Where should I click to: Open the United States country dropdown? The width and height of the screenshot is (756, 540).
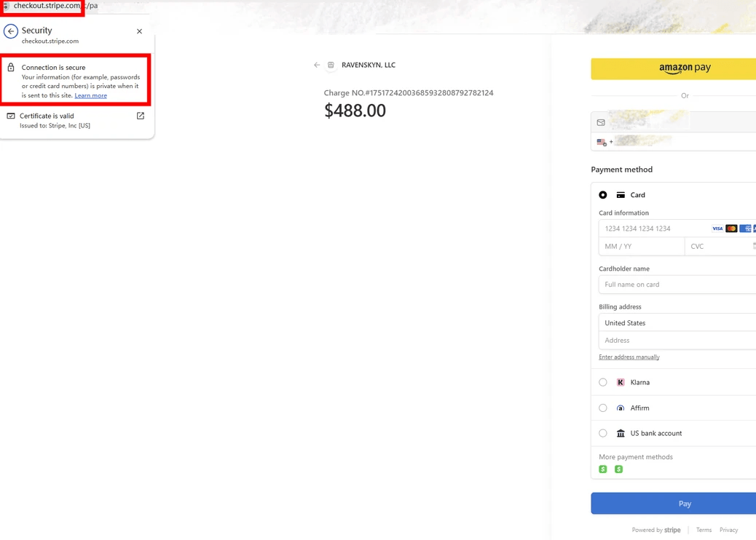[677, 322]
